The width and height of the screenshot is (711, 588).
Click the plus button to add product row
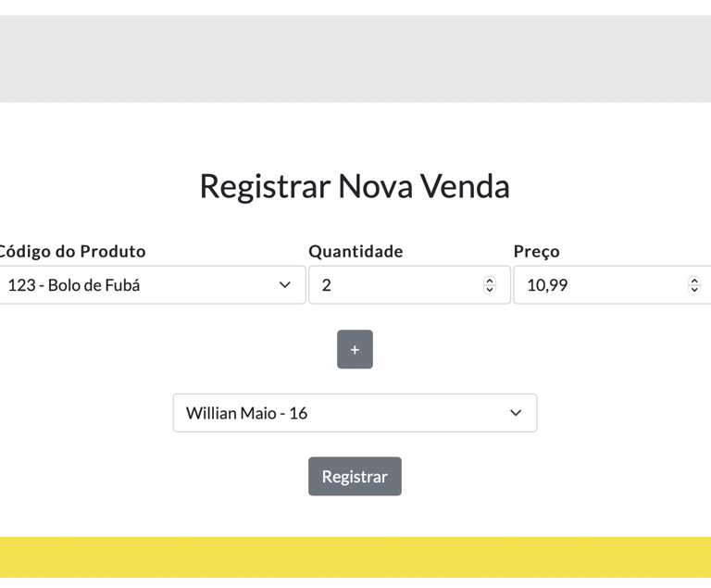click(x=355, y=349)
